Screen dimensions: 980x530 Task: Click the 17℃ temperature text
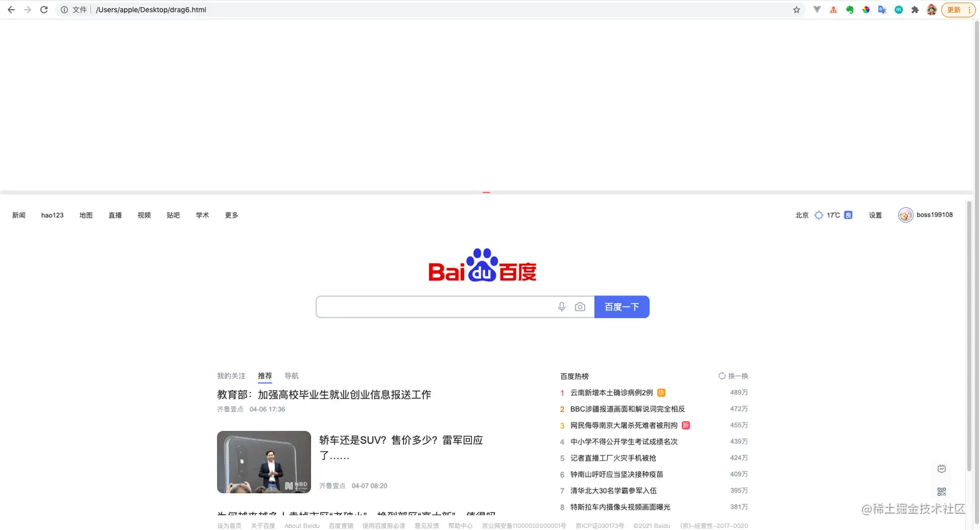point(834,215)
